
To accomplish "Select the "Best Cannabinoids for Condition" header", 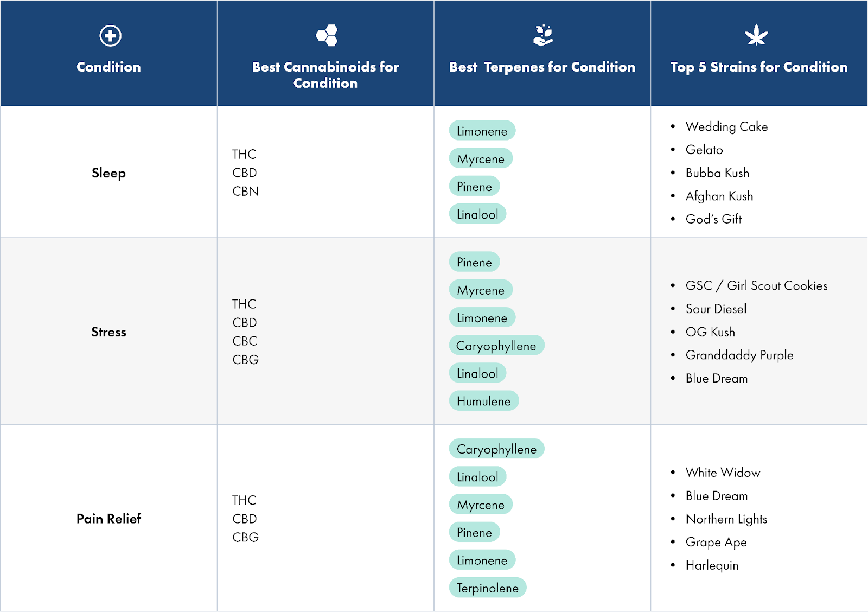I will (x=325, y=75).
